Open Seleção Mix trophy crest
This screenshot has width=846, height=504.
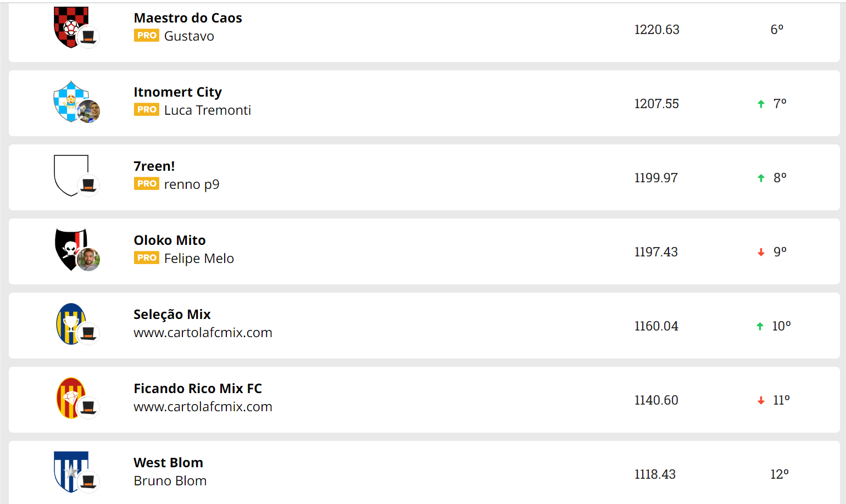[x=71, y=324]
